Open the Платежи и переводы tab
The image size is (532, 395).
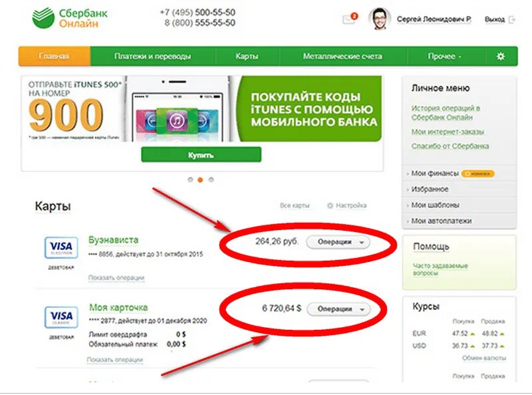pyautogui.click(x=152, y=57)
